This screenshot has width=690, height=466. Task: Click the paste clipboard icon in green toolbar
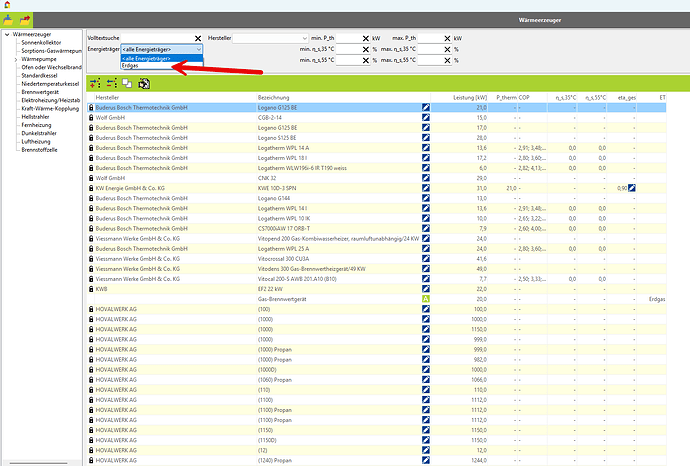(144, 83)
